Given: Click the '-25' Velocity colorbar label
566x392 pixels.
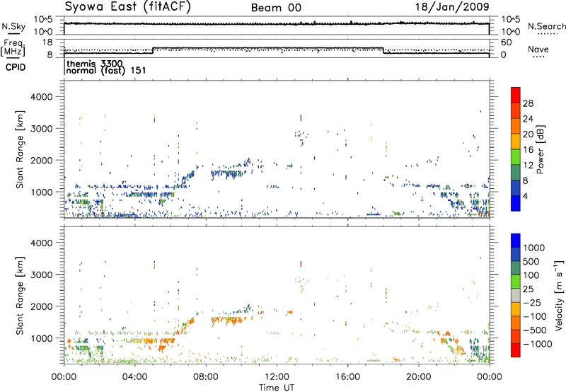Looking at the screenshot, I should tap(531, 302).
